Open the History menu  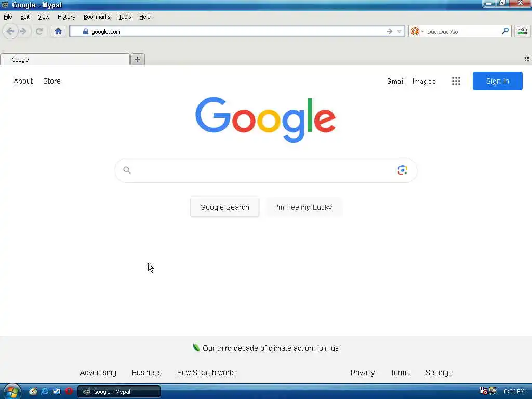(66, 17)
